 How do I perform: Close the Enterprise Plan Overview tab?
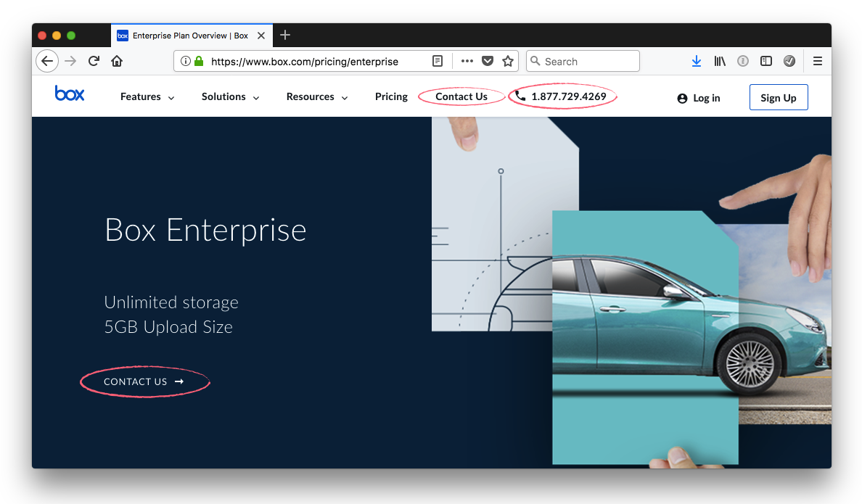click(261, 36)
